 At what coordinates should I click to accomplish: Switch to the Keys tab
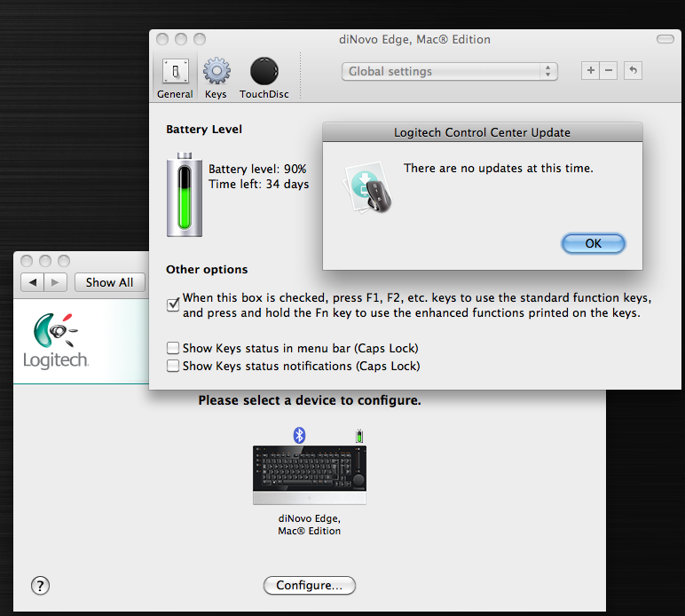(216, 78)
